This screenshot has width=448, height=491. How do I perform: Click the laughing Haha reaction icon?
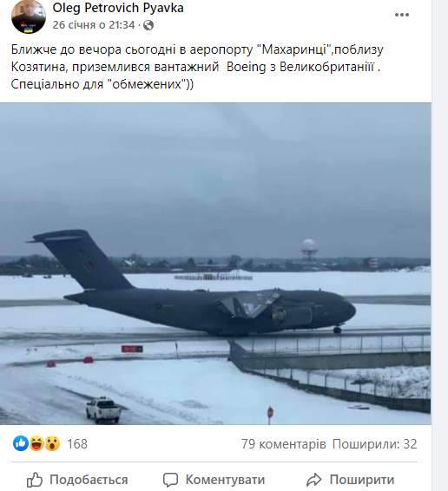click(36, 443)
